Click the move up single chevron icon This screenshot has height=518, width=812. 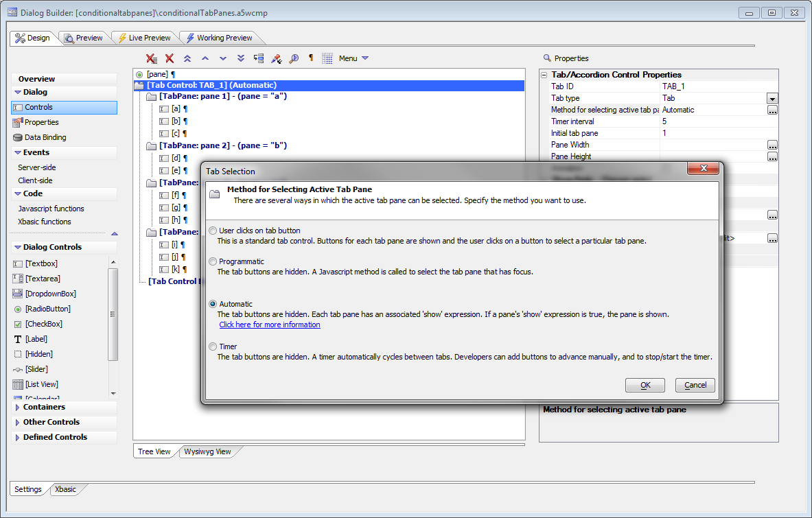(x=205, y=58)
